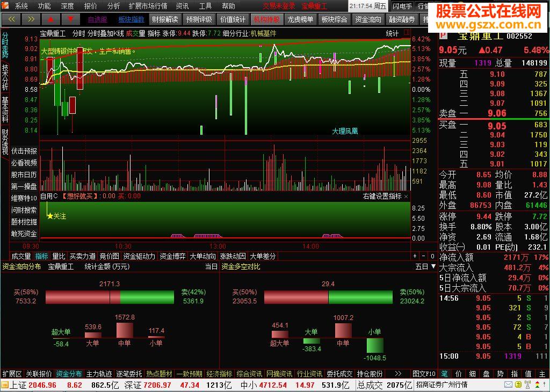
Task: Open the 资讯 menu
Action: 182,6
